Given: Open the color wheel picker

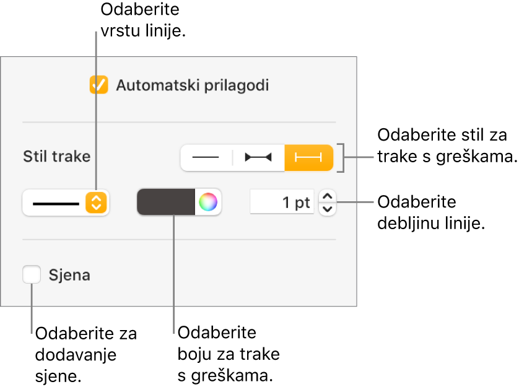Looking at the screenshot, I should [208, 203].
